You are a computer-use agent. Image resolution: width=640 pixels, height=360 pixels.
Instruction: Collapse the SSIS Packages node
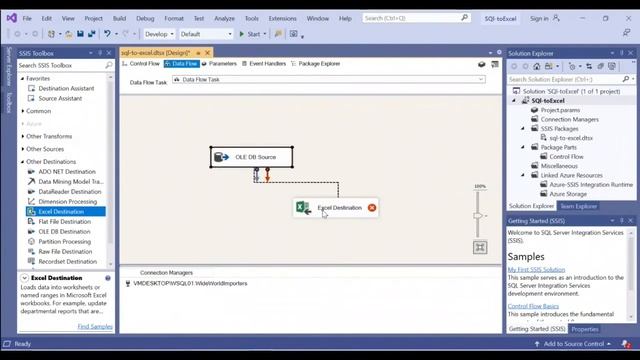point(523,129)
